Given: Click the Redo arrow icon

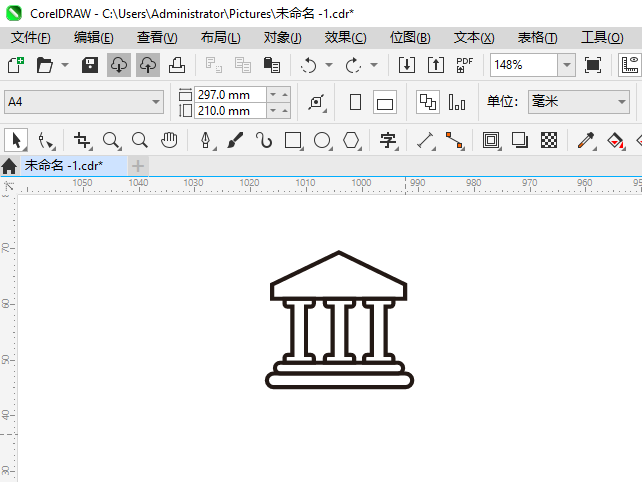Looking at the screenshot, I should (353, 65).
